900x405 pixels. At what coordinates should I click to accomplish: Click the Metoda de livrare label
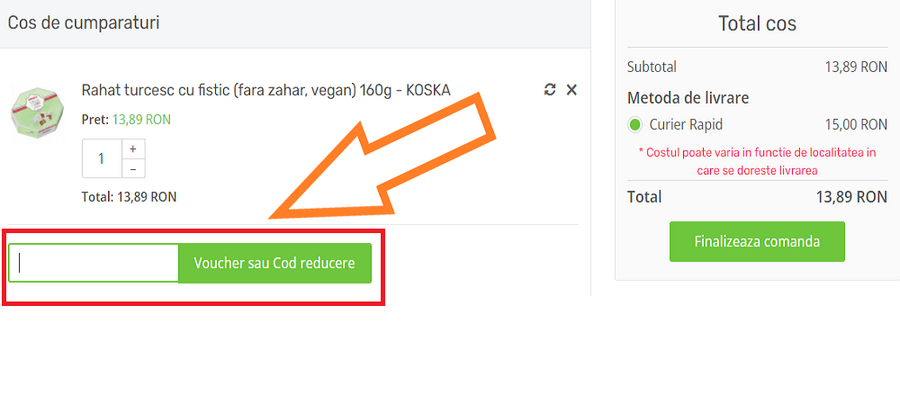click(x=688, y=98)
